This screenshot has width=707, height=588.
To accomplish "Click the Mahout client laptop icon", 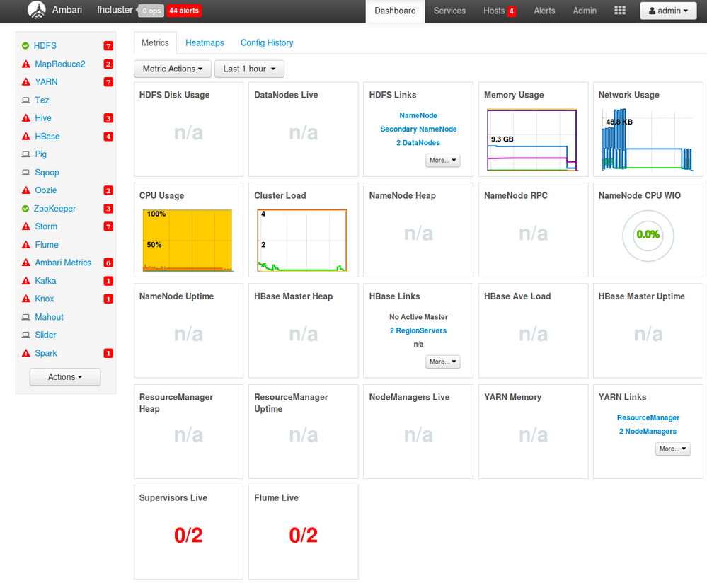I will [x=26, y=317].
